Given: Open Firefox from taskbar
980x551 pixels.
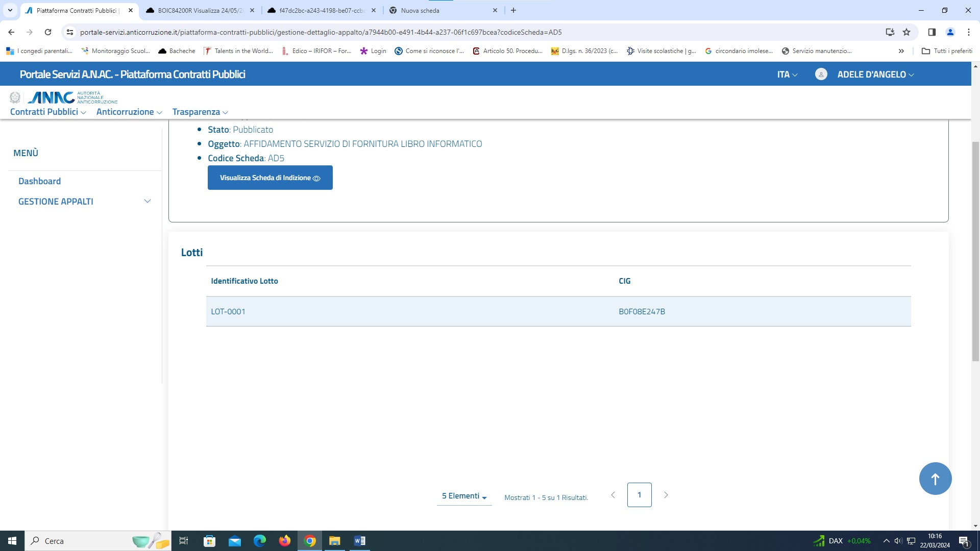Looking at the screenshot, I should point(284,541).
